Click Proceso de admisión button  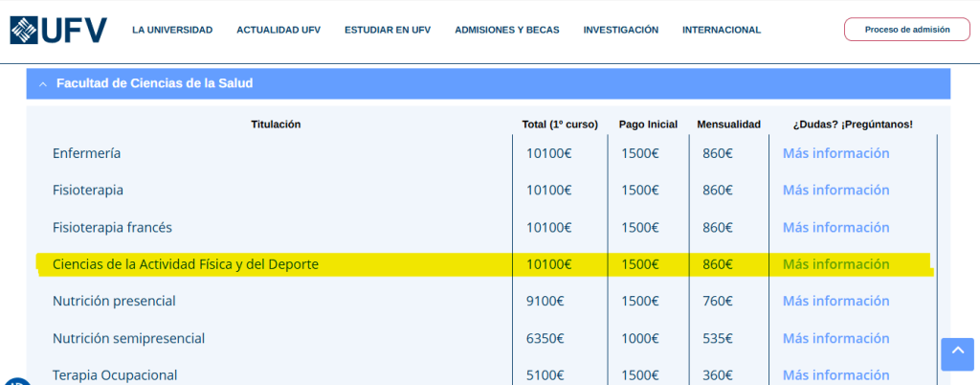click(907, 30)
